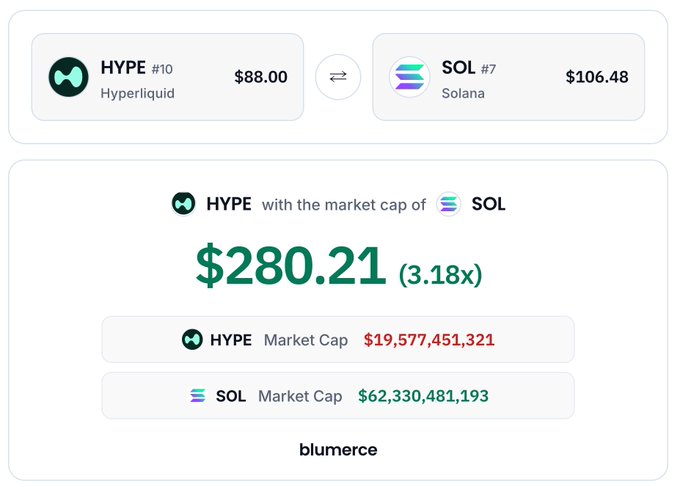Click the HYPE ticker in the headline
680x487 pixels.
click(x=229, y=204)
